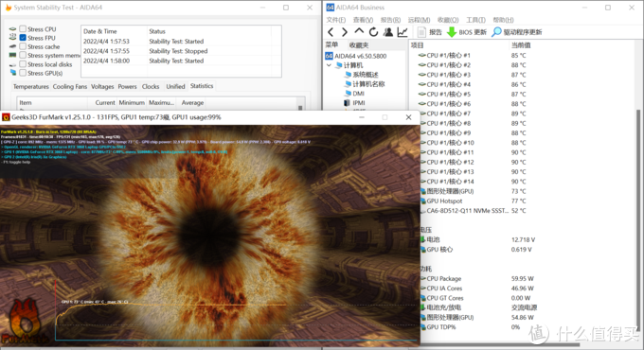Click the Up arrow in AIDA64 toolbar
Screen dimensions: 644x350
[x=359, y=31]
